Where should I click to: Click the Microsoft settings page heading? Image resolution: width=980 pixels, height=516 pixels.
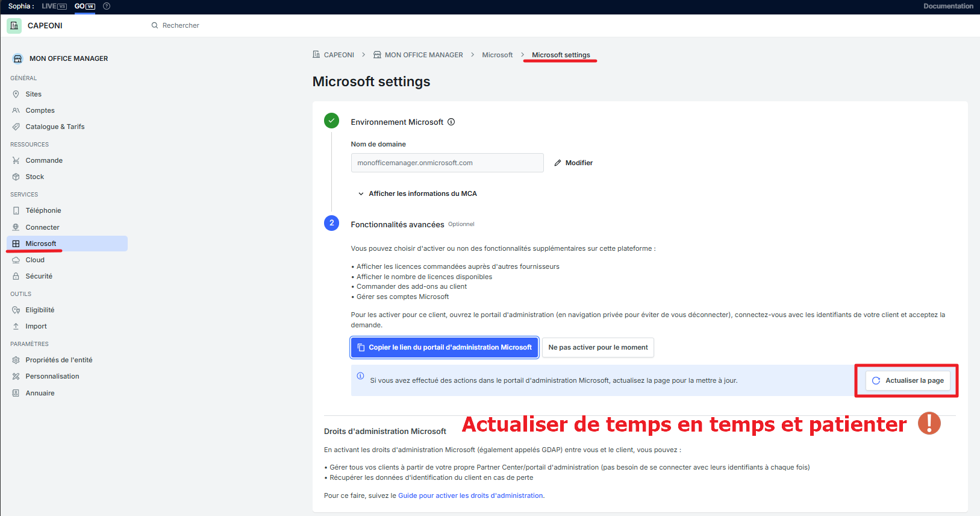coord(371,81)
